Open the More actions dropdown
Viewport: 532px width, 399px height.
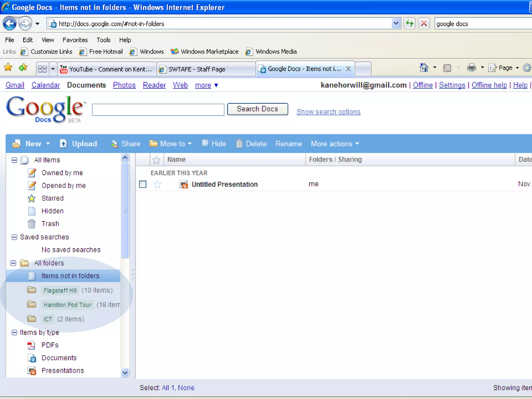[x=335, y=144]
